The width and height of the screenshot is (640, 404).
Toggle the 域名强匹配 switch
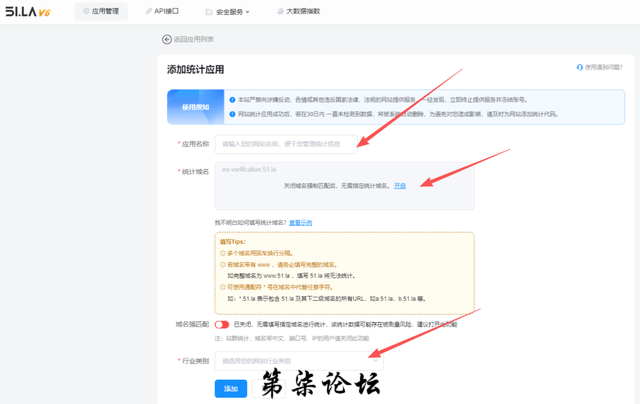click(x=221, y=324)
